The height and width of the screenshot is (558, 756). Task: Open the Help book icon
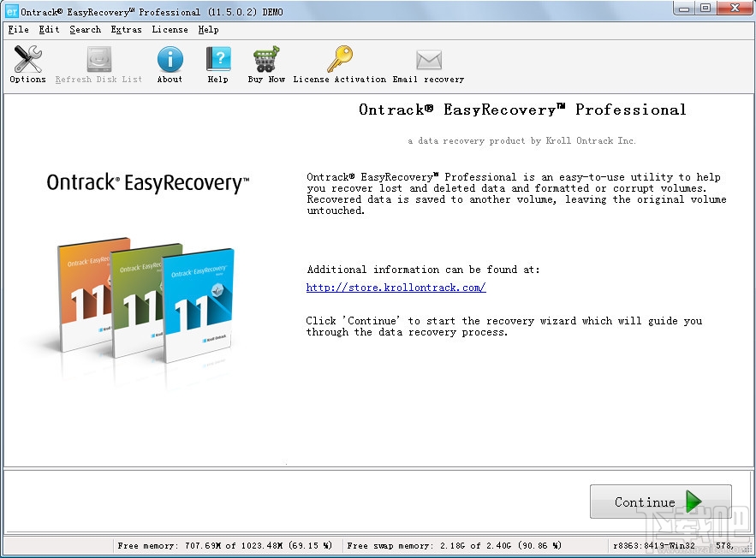218,59
